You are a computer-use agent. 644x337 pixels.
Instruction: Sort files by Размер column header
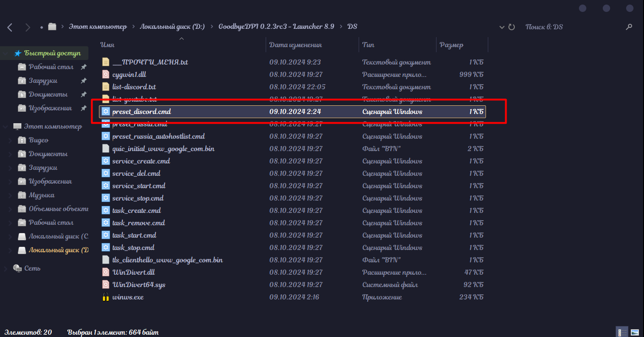pyautogui.click(x=451, y=45)
